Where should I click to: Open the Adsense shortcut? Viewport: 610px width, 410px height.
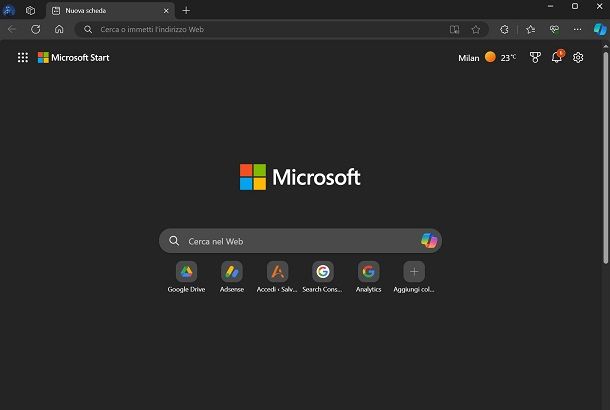pyautogui.click(x=232, y=277)
